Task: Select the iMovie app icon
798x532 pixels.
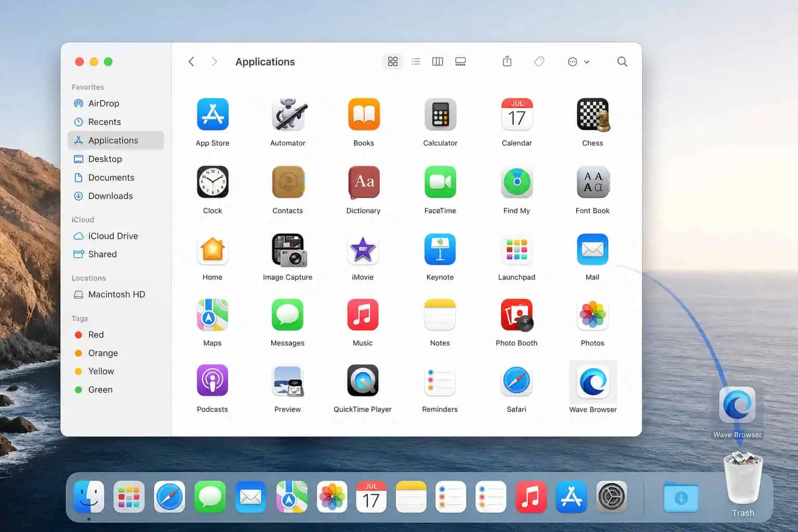Action: 363,249
